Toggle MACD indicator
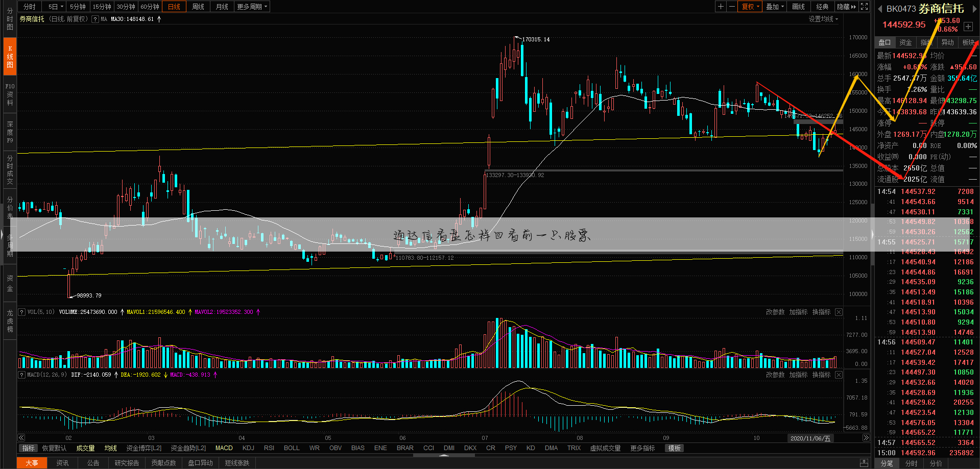The image size is (980, 469). click(224, 448)
